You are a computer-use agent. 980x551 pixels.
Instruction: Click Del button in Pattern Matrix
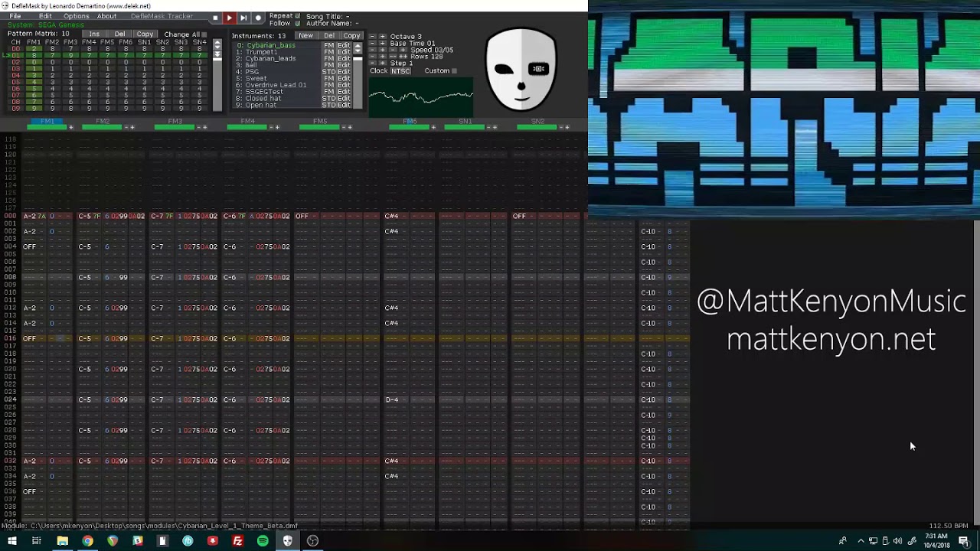tap(119, 34)
